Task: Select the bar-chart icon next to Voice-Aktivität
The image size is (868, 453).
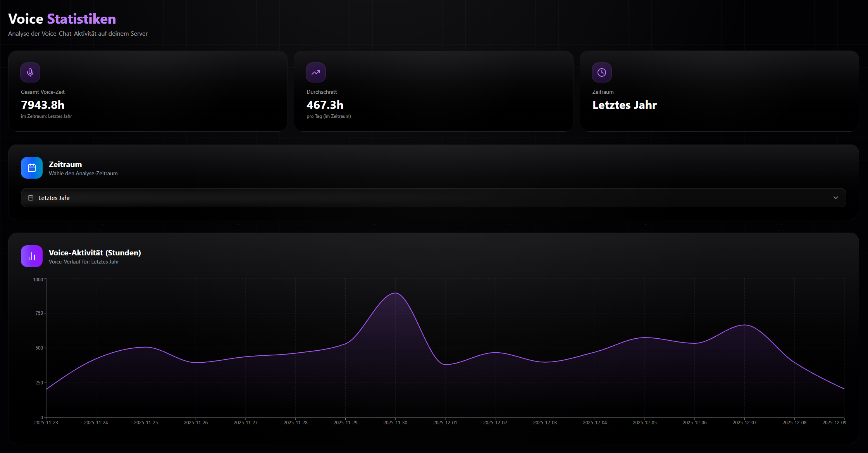Action: [x=31, y=256]
